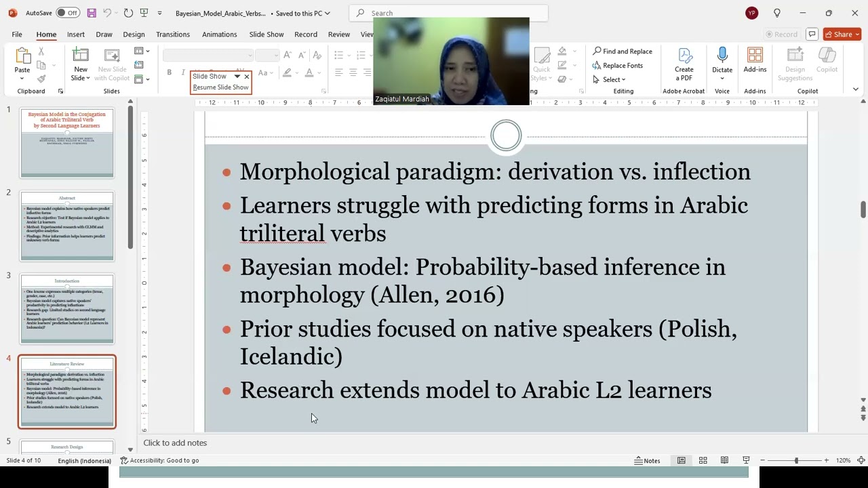Switch to Slide Sorter view icon

pos(703,460)
